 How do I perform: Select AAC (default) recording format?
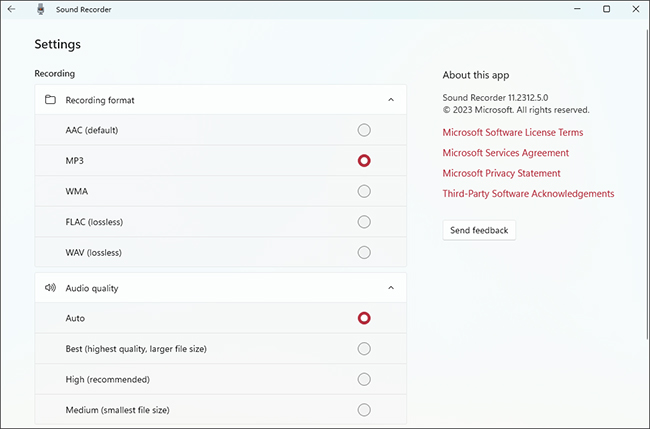[x=364, y=130]
